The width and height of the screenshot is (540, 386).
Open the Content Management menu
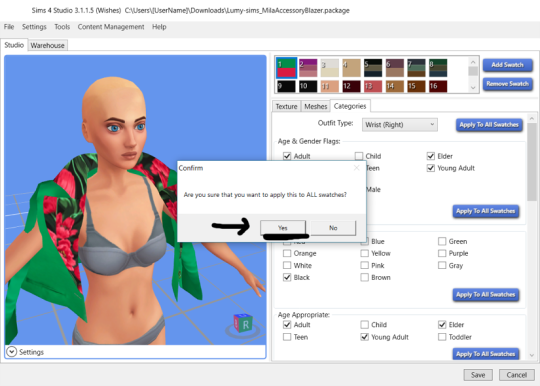pos(111,27)
